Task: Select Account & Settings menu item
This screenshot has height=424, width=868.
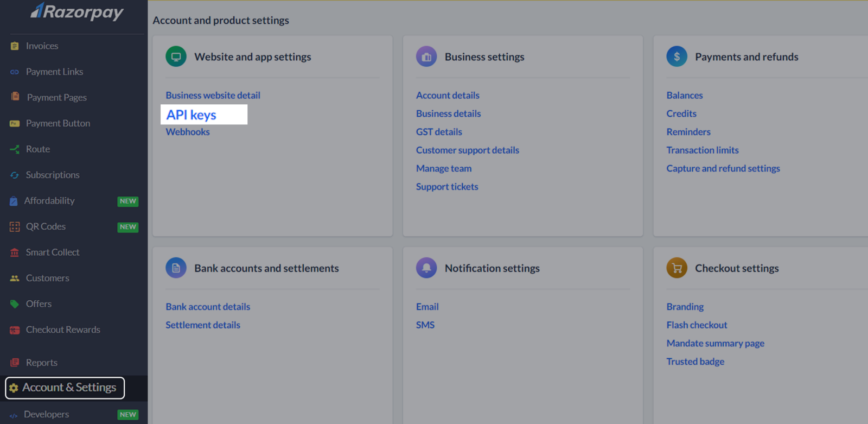Action: pyautogui.click(x=65, y=388)
